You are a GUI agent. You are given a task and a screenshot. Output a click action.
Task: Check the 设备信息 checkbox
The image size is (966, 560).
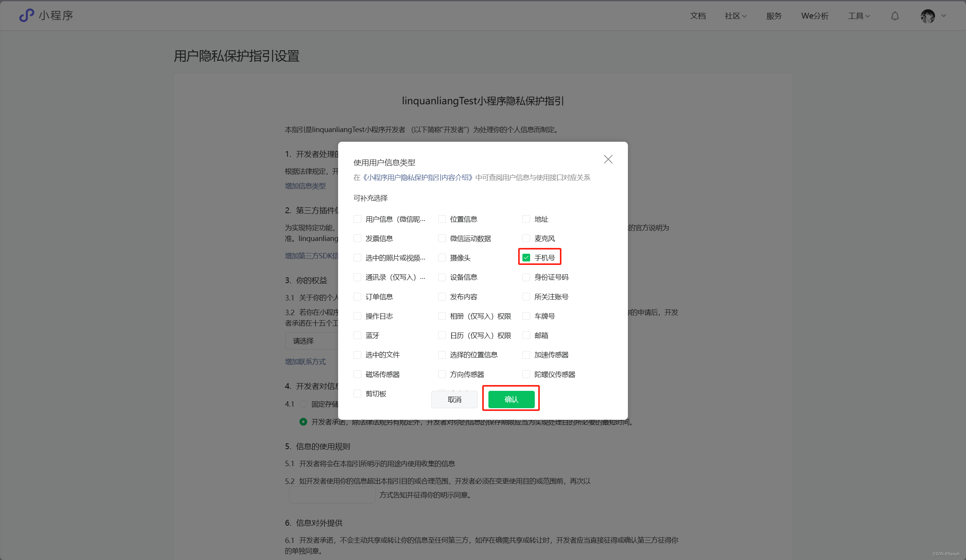click(x=442, y=277)
